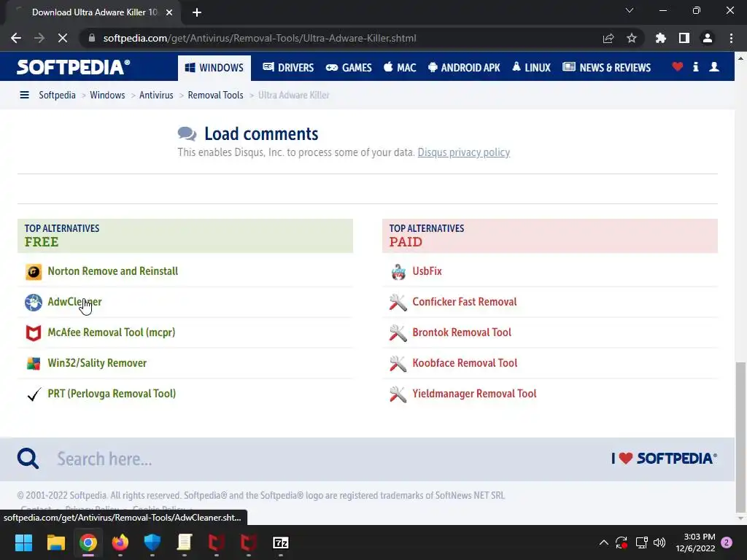This screenshot has width=747, height=560.
Task: Click the PRT checkmark icon
Action: [x=34, y=394]
